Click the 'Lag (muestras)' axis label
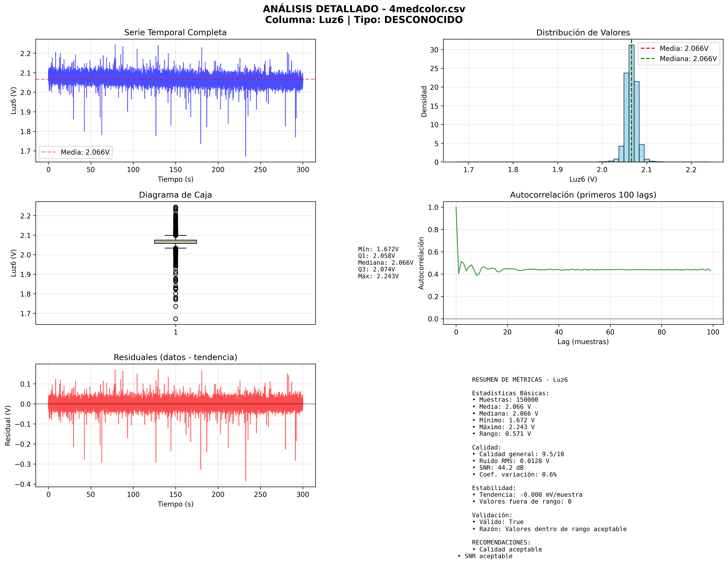 (x=583, y=342)
